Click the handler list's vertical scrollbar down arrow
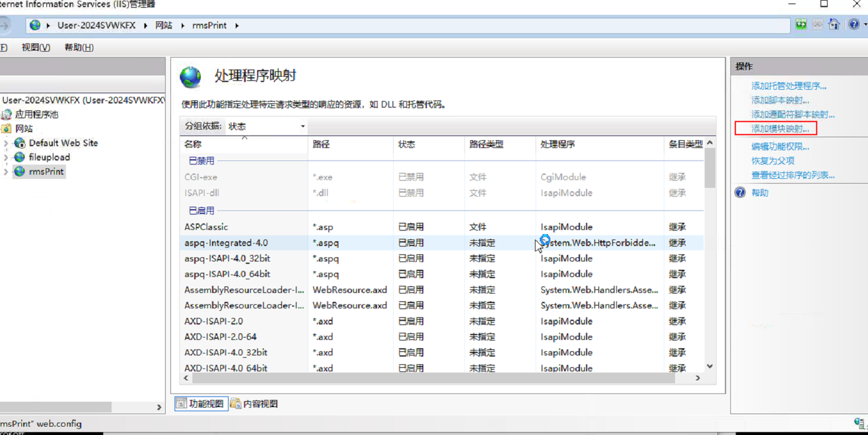868x435 pixels. [x=710, y=367]
